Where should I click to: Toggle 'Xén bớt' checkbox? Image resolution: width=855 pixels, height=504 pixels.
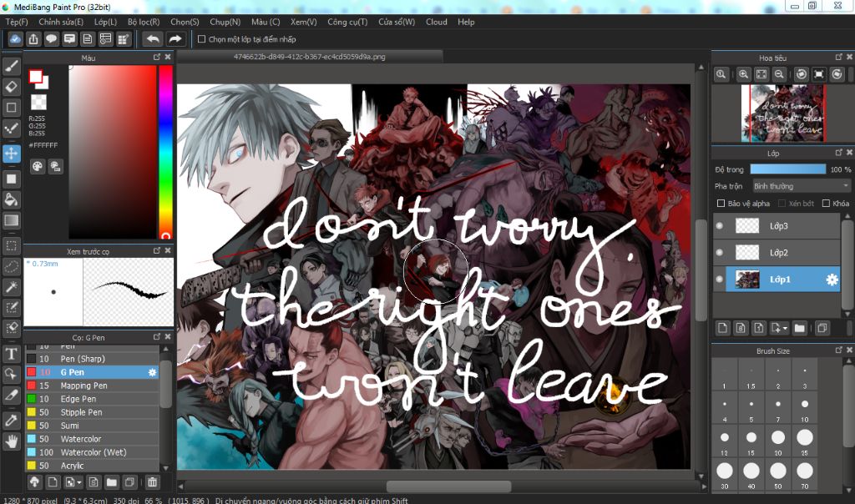click(x=782, y=204)
